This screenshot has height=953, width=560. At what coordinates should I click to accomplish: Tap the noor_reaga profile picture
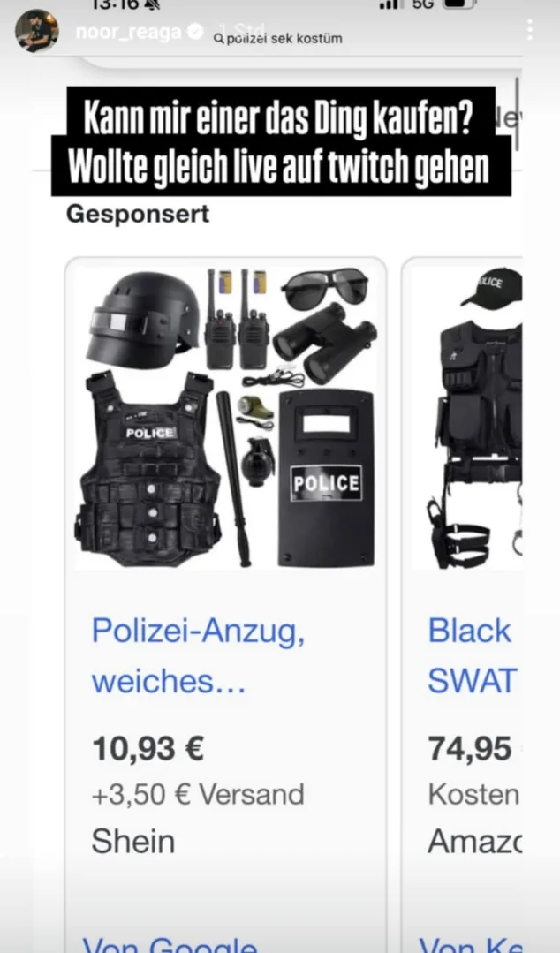point(37,31)
